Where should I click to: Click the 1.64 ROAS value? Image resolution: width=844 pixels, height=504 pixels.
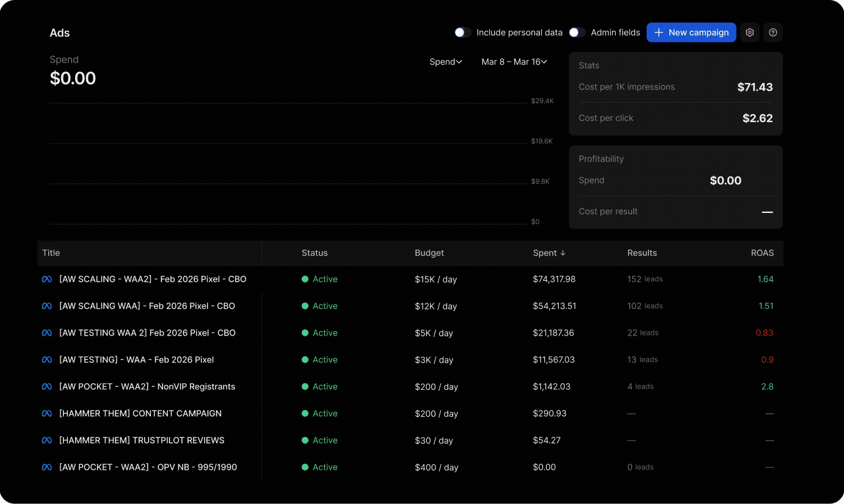tap(765, 279)
